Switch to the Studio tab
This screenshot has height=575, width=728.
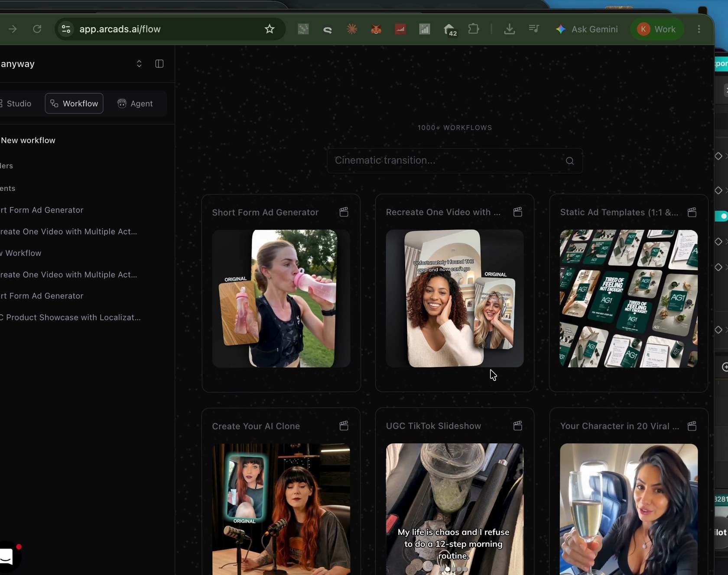tap(16, 103)
